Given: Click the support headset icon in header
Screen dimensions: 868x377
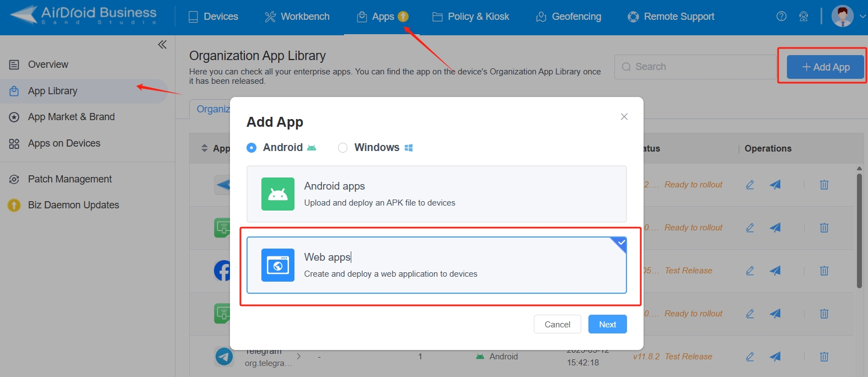Looking at the screenshot, I should pyautogui.click(x=803, y=17).
